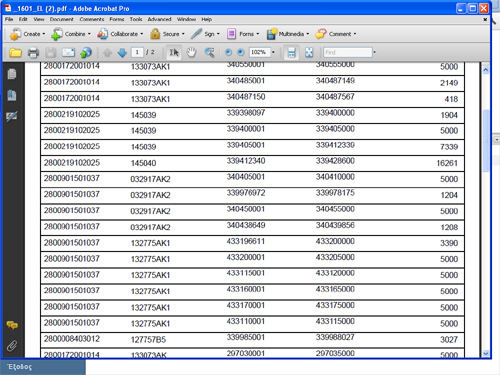The width and height of the screenshot is (500, 375).
Task: Select the Select Text cursor tool
Action: click(x=174, y=53)
